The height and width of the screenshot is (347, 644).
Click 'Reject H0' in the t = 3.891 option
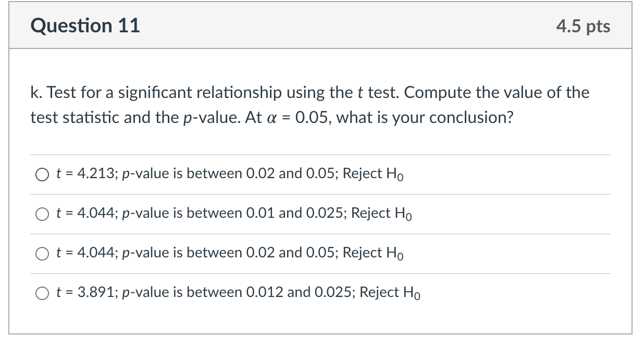[x=390, y=293]
